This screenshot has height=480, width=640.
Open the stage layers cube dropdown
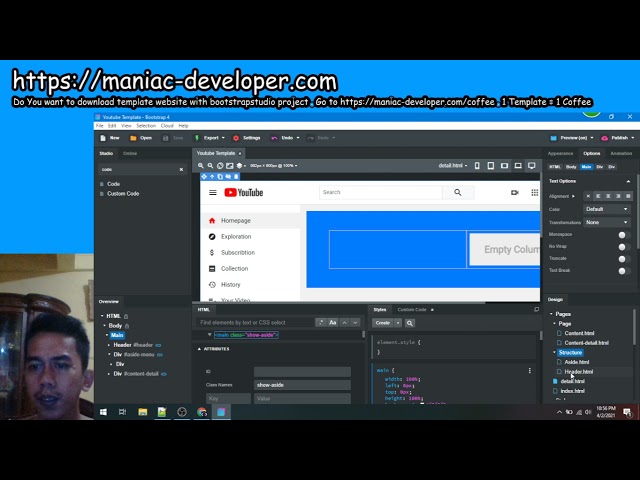tap(241, 166)
